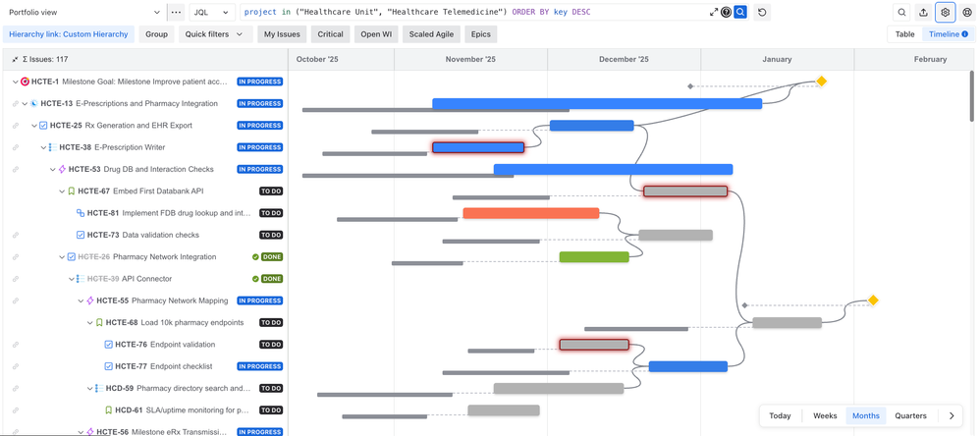The width and height of the screenshot is (980, 436).
Task: Click the blue JQL search button
Action: (x=740, y=12)
